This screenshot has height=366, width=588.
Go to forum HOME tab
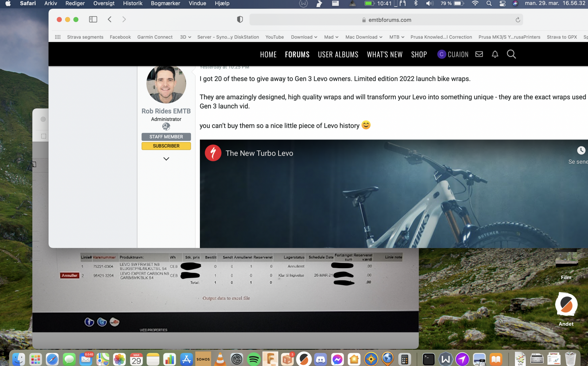point(268,54)
